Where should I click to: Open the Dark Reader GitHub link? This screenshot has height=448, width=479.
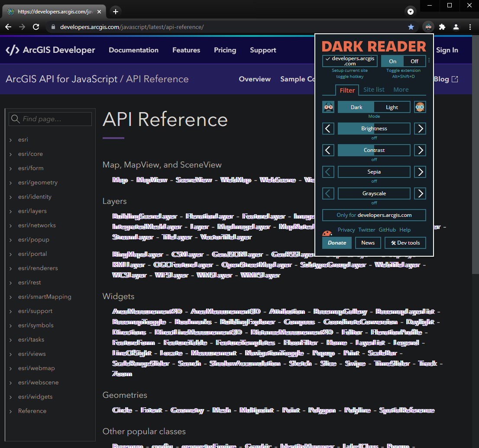pos(387,230)
